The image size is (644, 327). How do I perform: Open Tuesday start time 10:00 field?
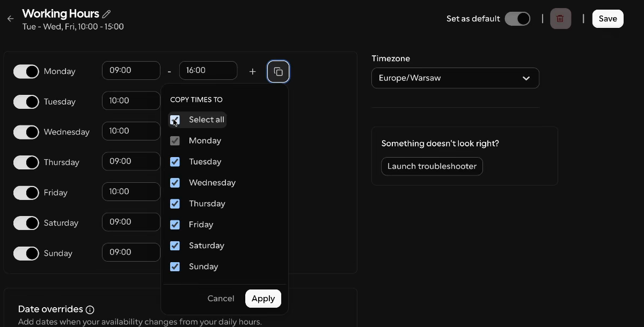(x=131, y=101)
